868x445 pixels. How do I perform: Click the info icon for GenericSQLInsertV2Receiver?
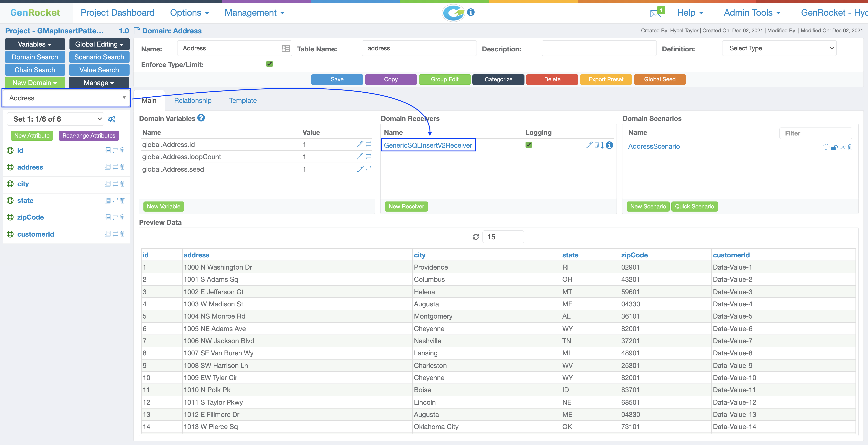tap(609, 145)
